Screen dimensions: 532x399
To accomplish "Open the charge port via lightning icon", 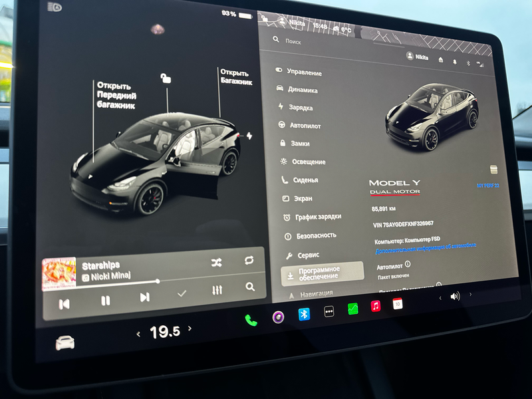I will (249, 136).
